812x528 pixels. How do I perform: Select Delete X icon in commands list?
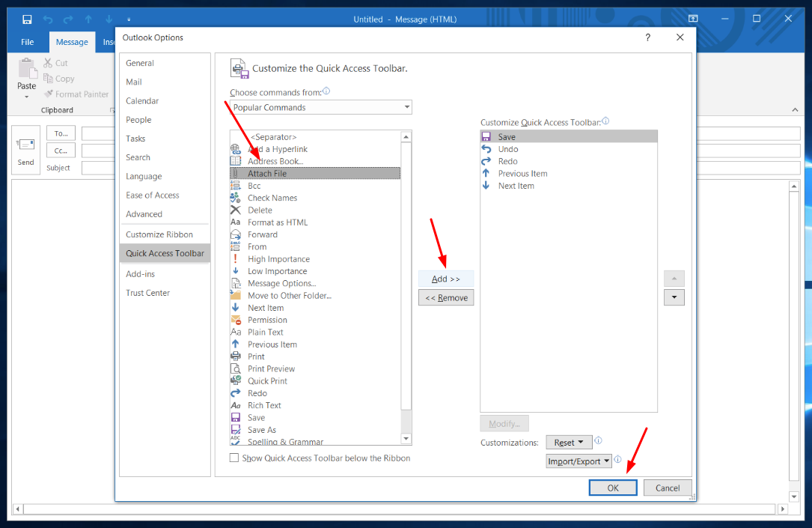(x=236, y=210)
